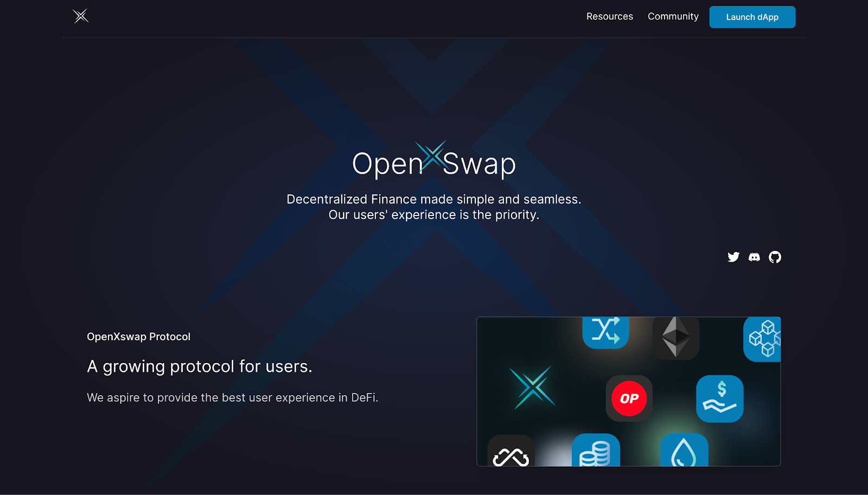Click the teal X logo in image

(x=533, y=388)
